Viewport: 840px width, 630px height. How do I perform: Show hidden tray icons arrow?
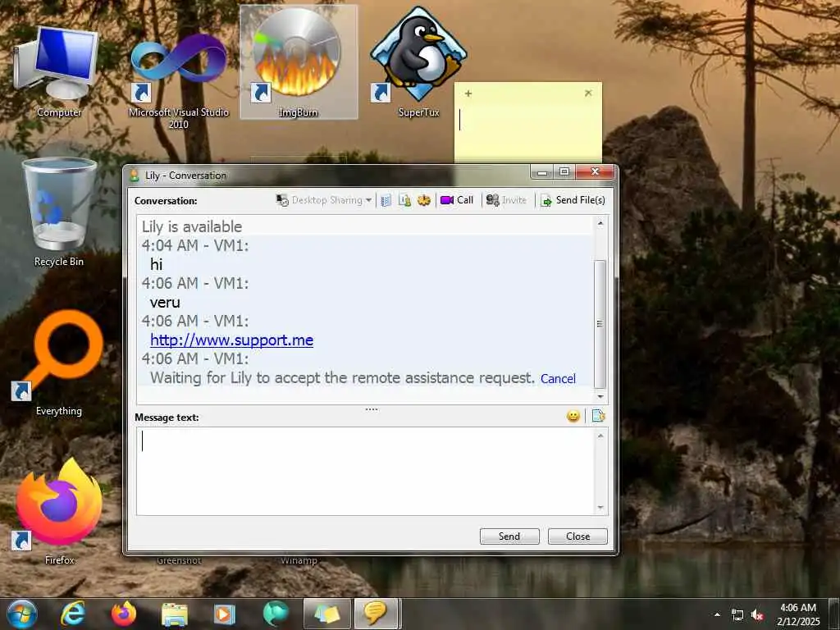717,614
